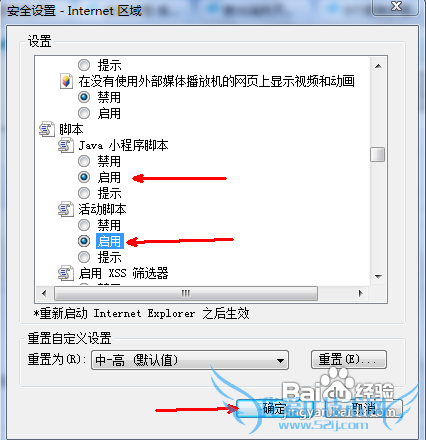
Task: Click the horizontal scrollbar left arrow
Action: (x=44, y=293)
